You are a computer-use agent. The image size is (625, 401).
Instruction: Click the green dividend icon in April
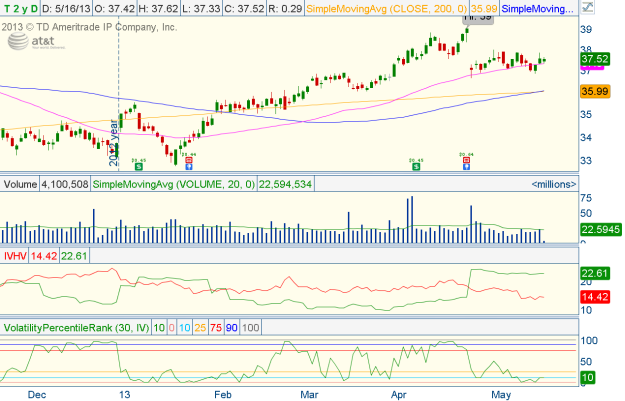417,166
